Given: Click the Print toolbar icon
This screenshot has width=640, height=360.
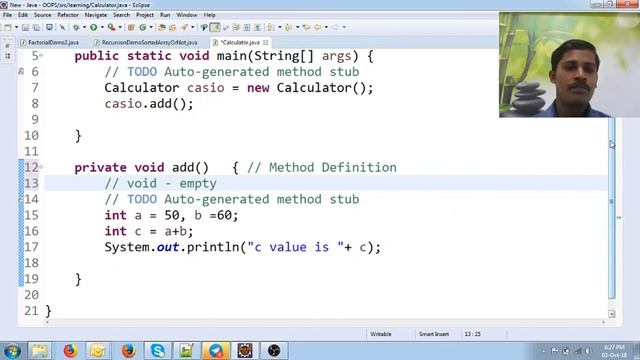Looking at the screenshot, I should 49,27.
